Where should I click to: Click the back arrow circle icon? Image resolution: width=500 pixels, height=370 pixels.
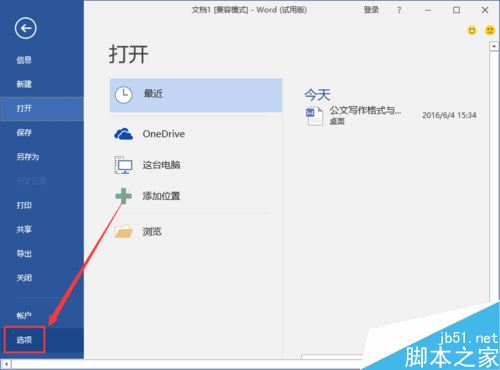(26, 28)
